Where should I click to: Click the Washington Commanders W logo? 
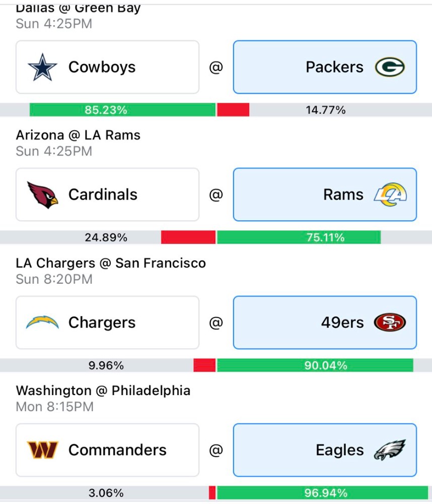42,450
